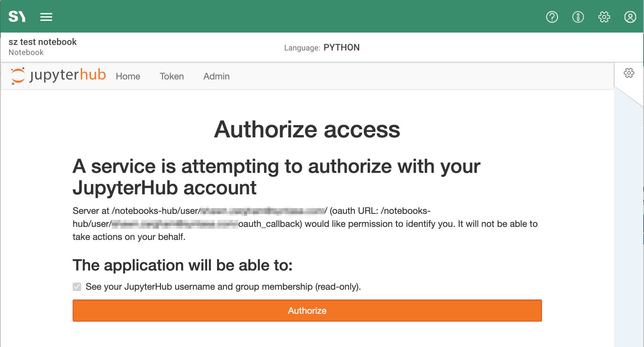Navigate to Home in the JupyterHub bar
644x347 pixels.
[128, 76]
